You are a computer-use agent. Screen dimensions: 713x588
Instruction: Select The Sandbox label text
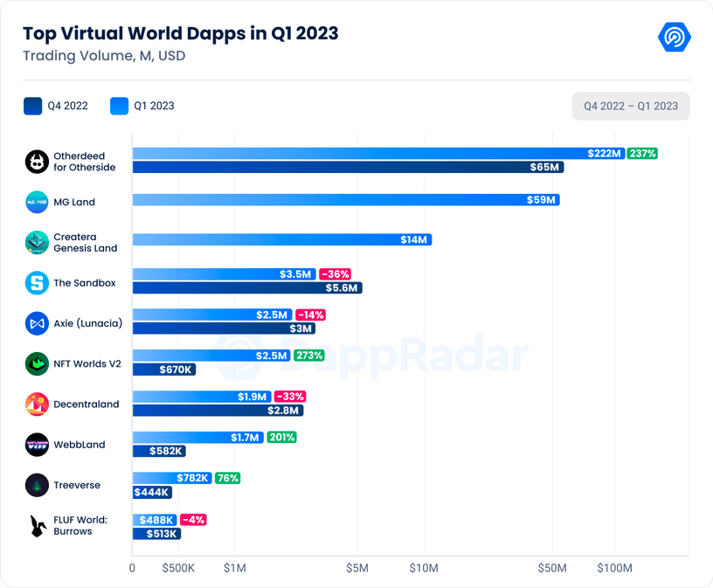84,283
